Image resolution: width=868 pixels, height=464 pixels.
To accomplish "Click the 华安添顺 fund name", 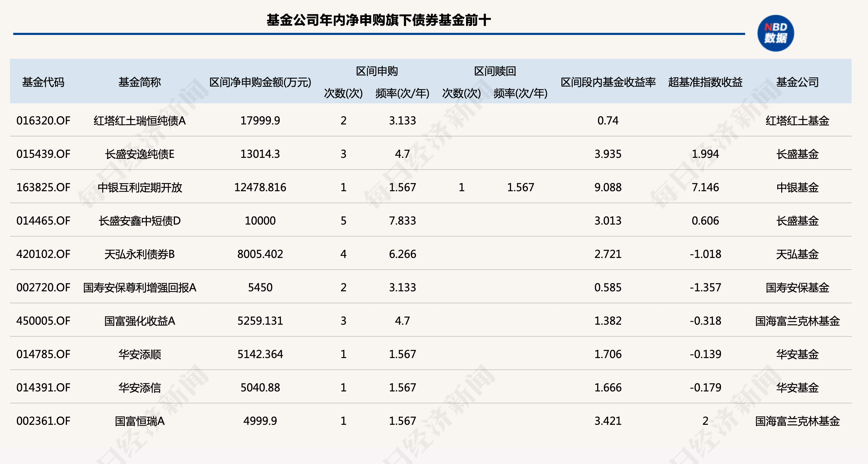I will [x=139, y=354].
